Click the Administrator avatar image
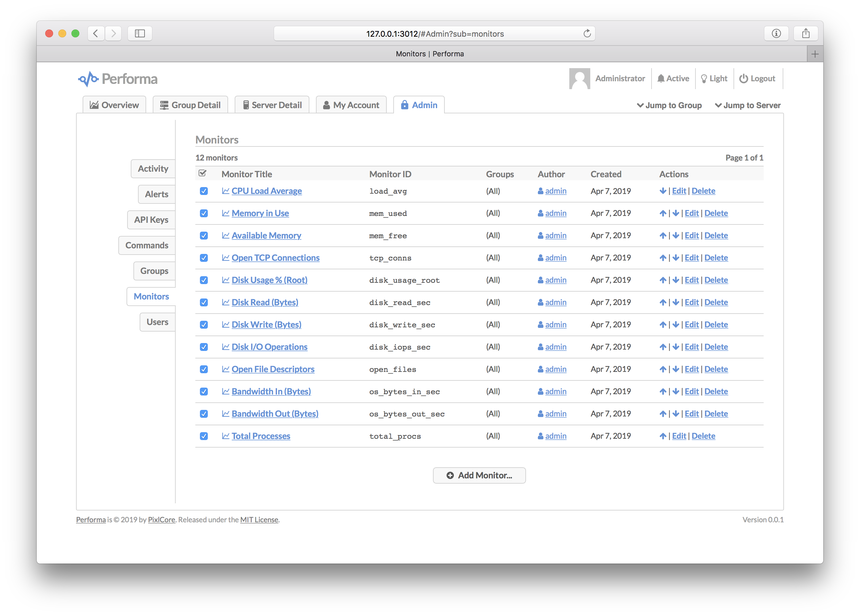This screenshot has height=616, width=860. point(579,78)
